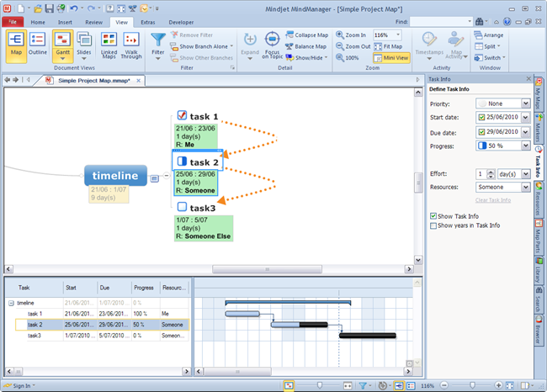The image size is (547, 392).
Task: Open the Browser side tab
Action: (x=539, y=330)
